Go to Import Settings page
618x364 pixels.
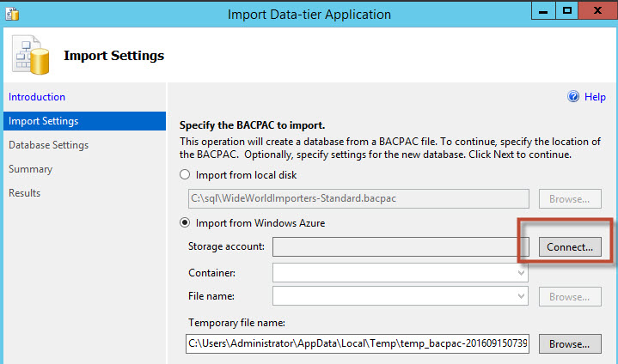[43, 121]
